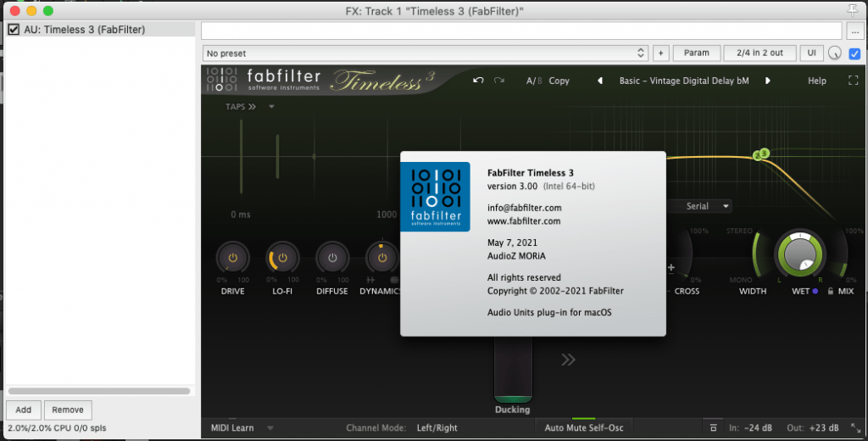
Task: Toggle the DRIVE effect power button
Action: point(232,258)
